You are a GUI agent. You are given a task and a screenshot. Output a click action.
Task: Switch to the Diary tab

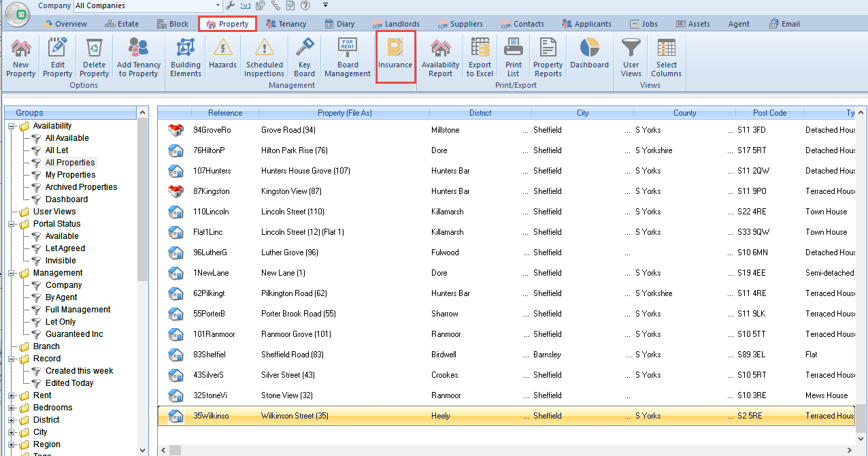coord(338,24)
